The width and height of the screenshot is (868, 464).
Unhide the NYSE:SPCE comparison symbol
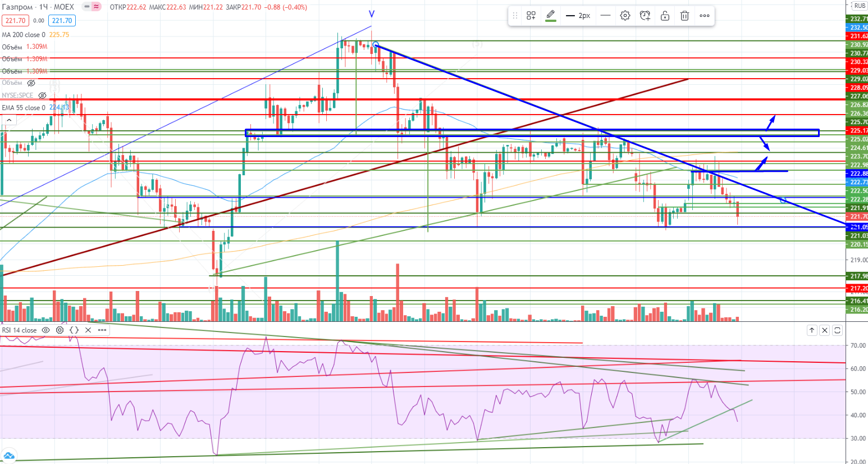click(x=42, y=95)
